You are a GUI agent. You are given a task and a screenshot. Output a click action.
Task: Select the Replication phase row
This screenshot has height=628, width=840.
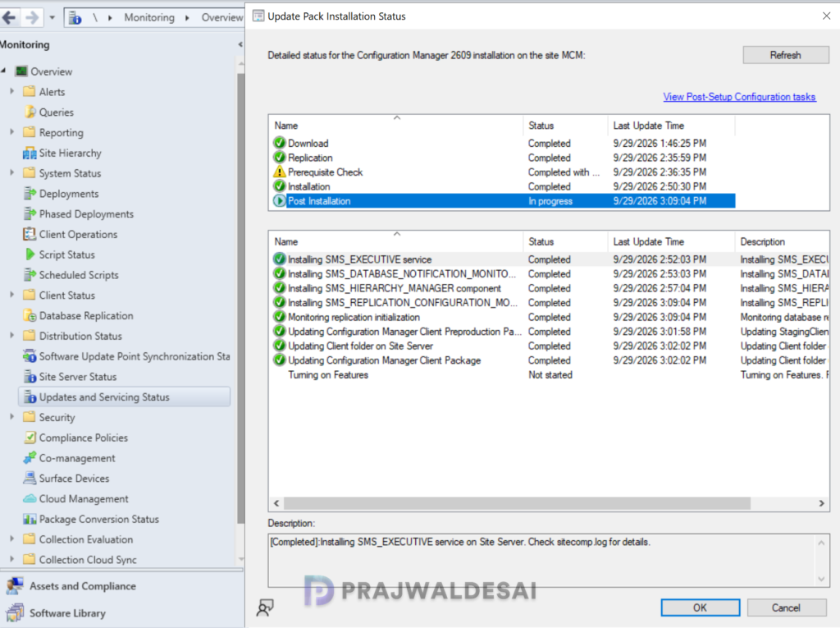pyautogui.click(x=502, y=158)
